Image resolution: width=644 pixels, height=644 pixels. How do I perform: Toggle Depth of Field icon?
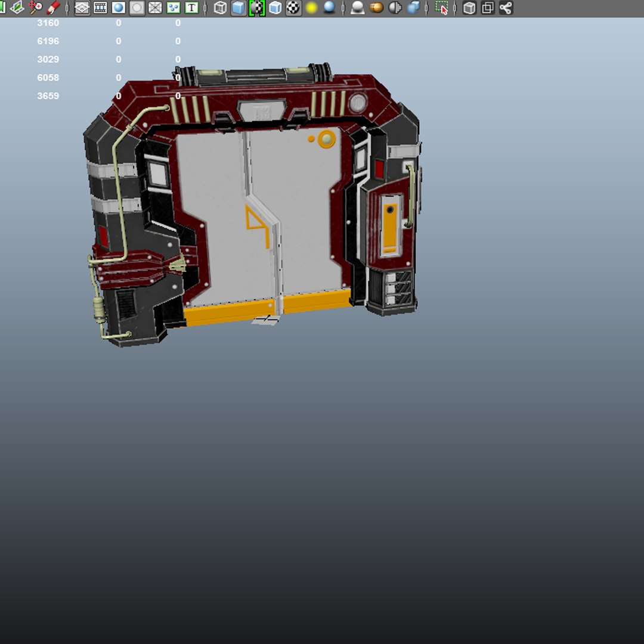413,8
